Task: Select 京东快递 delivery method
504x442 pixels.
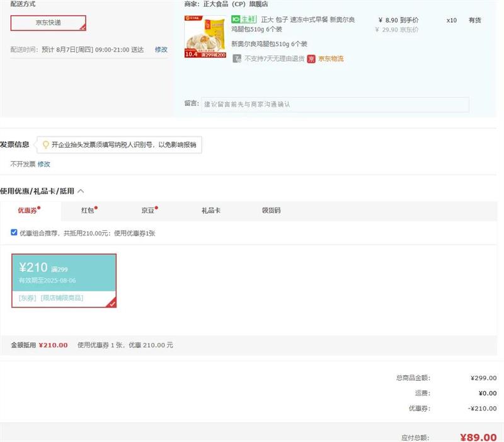Action: tap(48, 23)
